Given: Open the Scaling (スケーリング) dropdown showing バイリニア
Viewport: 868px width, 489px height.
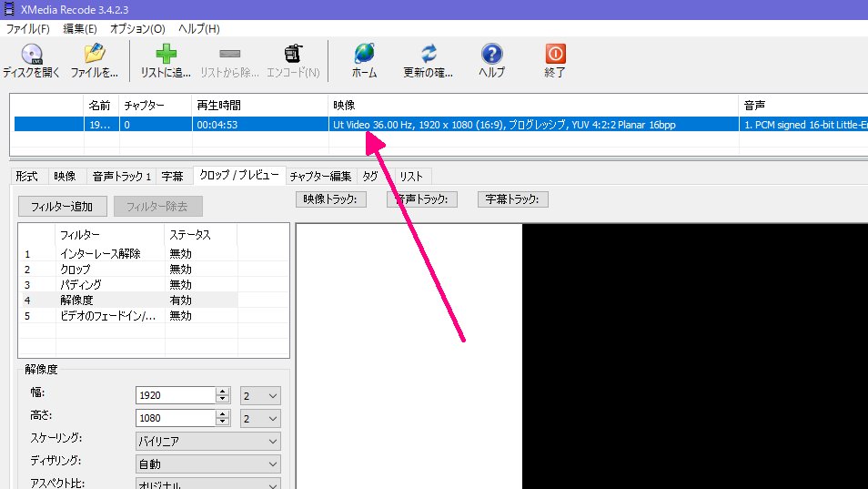Looking at the screenshot, I should [207, 442].
